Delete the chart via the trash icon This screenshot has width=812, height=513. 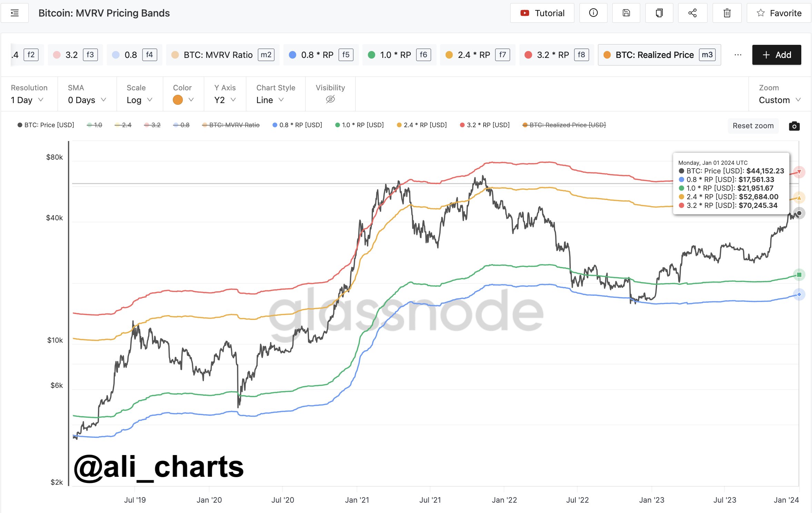pyautogui.click(x=727, y=13)
